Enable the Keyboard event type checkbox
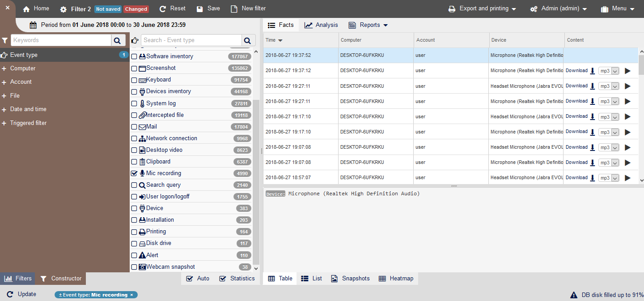644x301 pixels. (x=134, y=80)
